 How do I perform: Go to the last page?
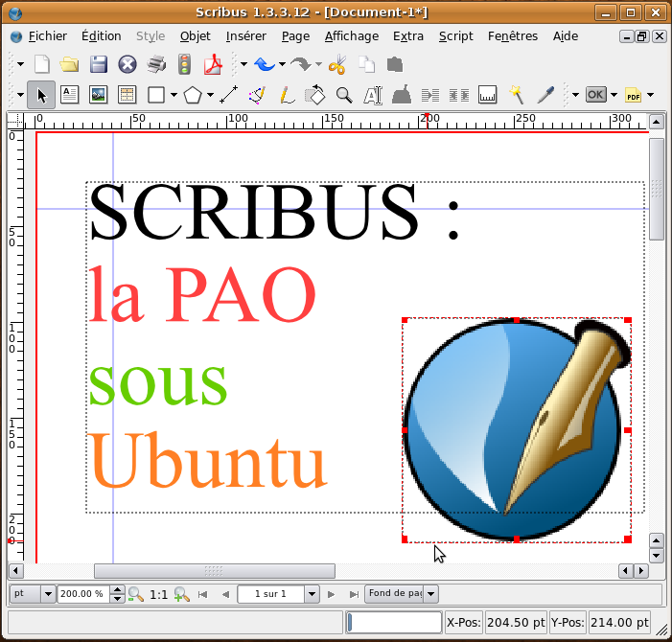click(x=354, y=594)
